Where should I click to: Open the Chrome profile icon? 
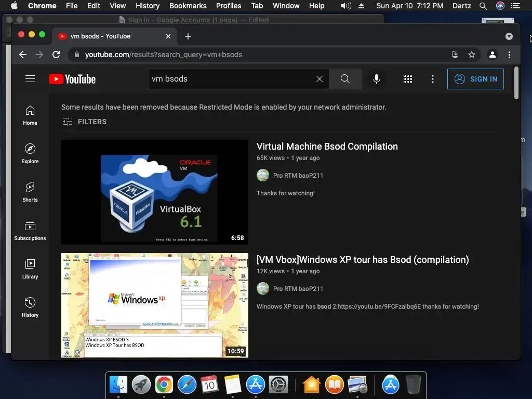493,55
